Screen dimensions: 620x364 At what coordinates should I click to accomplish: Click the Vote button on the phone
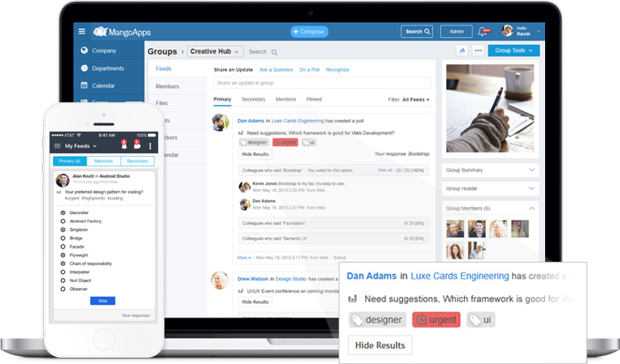pos(103,301)
